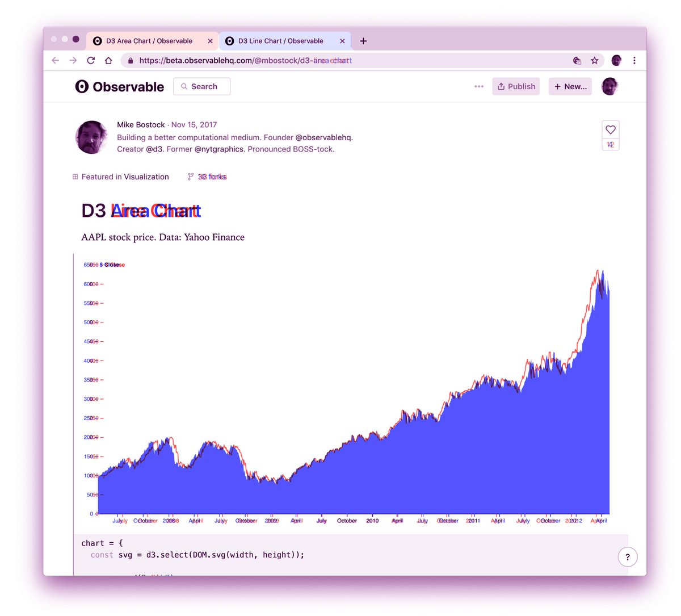Click the browser forward arrow
This screenshot has width=681, height=616.
click(x=73, y=60)
